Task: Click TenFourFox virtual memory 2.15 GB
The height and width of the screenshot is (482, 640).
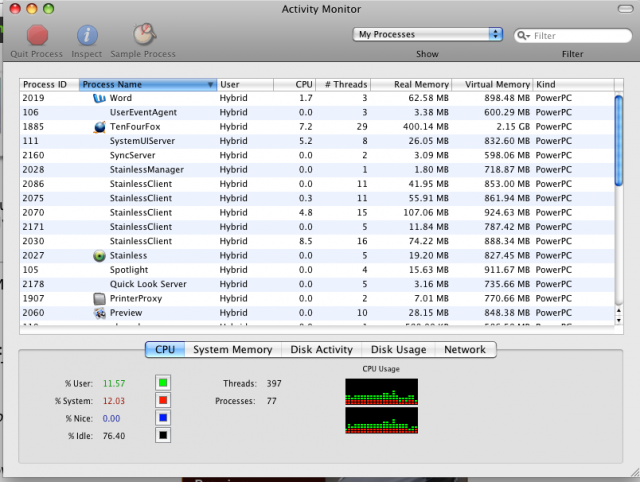Action: (x=513, y=127)
